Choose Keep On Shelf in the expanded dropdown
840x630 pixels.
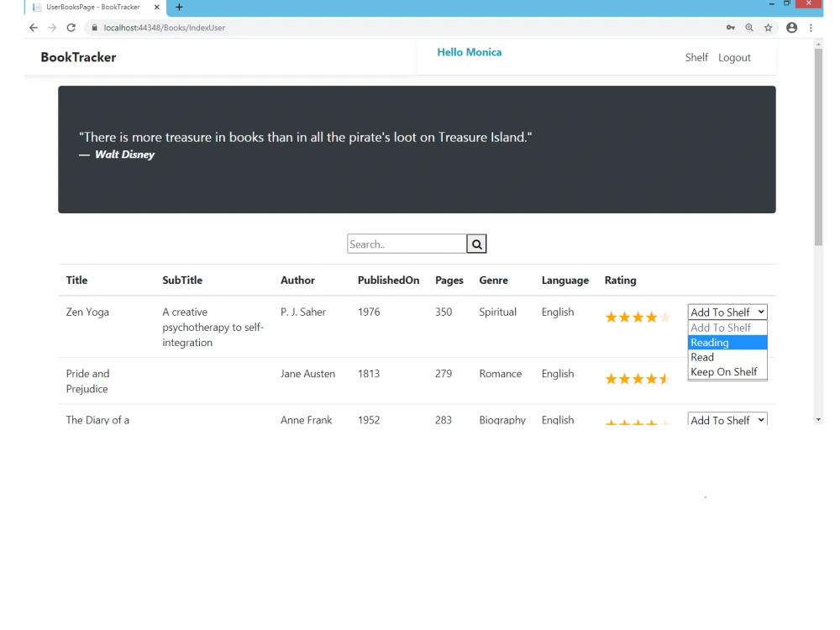tap(722, 371)
